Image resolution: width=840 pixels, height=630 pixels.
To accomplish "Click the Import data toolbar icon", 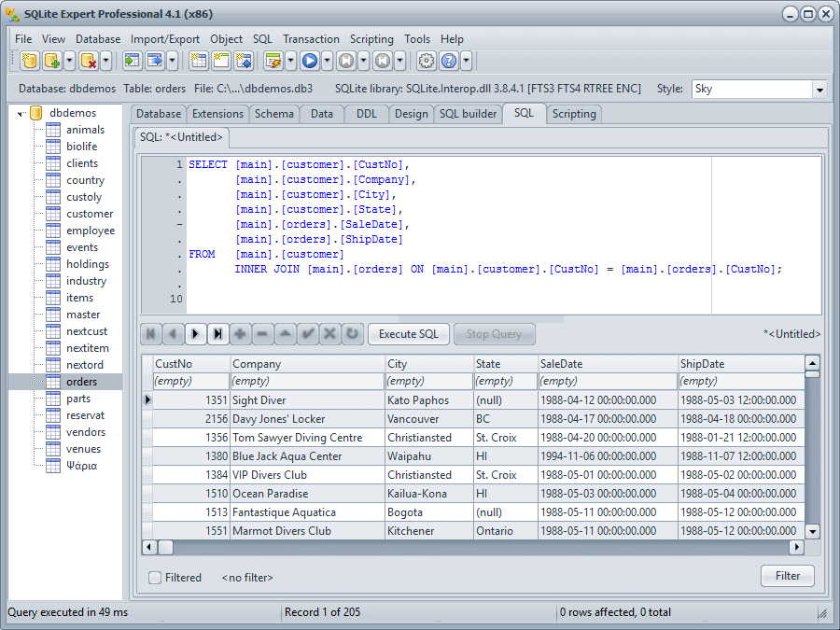I will tap(132, 61).
